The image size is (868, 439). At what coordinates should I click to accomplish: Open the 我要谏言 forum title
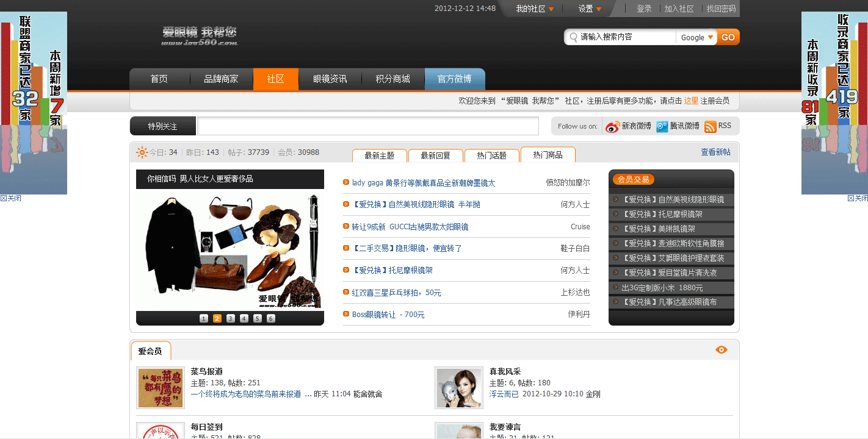coord(505,427)
